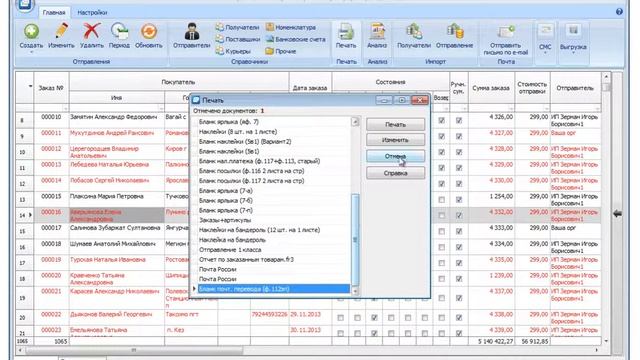
Task: Click the black arrow at right edge
Action: (x=618, y=213)
